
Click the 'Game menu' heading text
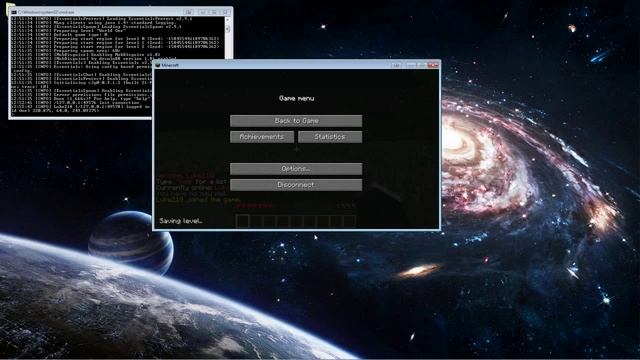click(x=296, y=98)
